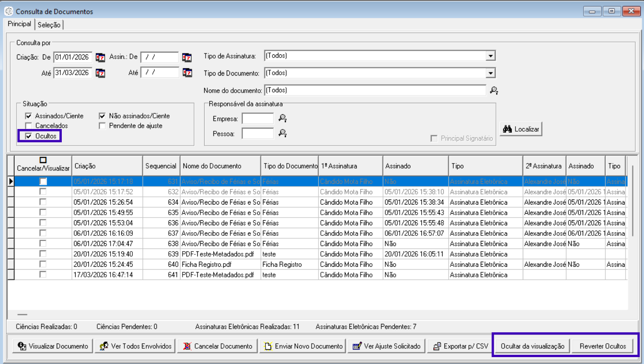Viewport: 644px width, 364px height.
Task: Switch to the Seleção tab
Action: coord(49,25)
